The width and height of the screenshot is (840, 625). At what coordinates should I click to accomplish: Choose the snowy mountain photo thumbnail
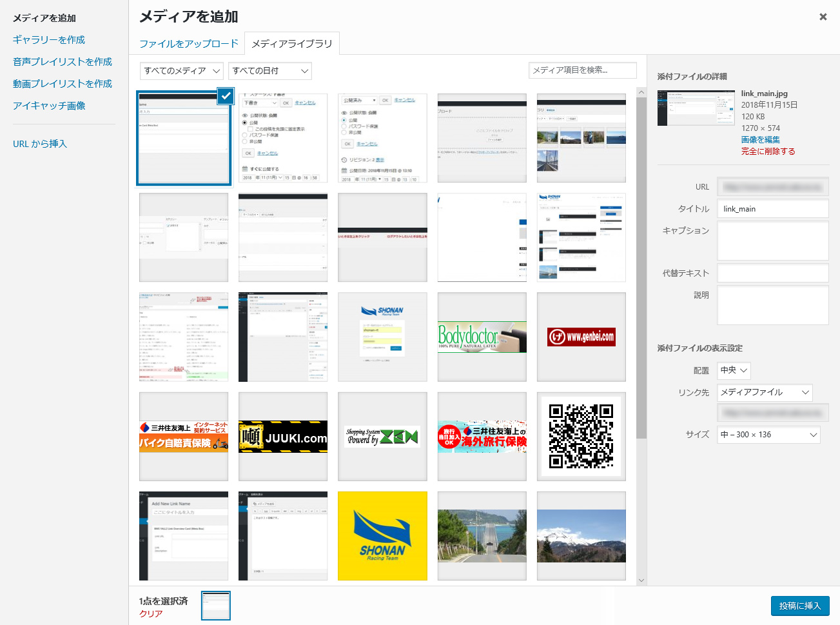click(581, 536)
